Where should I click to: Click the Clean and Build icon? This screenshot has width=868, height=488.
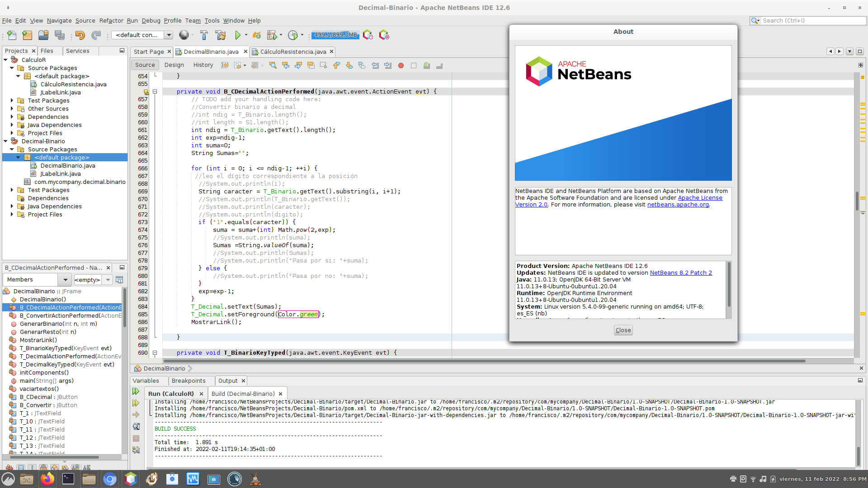(x=220, y=35)
